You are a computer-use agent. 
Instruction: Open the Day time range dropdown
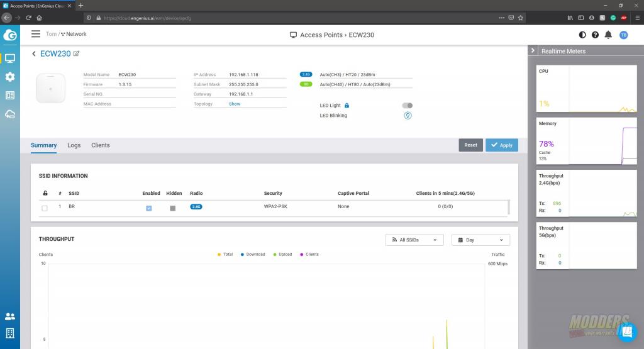(x=480, y=240)
